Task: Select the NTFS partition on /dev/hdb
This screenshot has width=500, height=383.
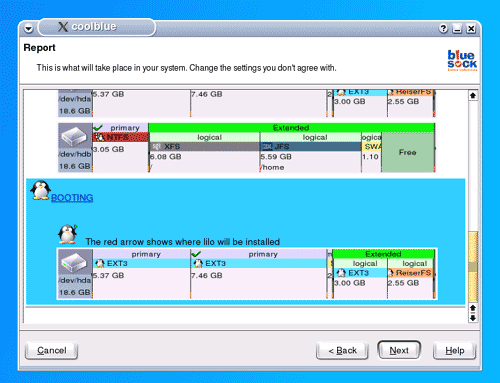Action: coord(121,148)
